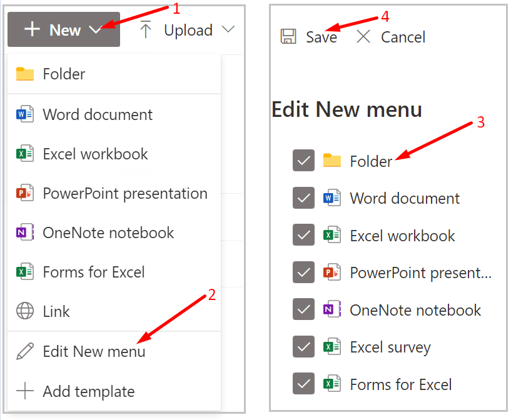Disable the Excel survey checkbox
This screenshot has width=516, height=420.
[x=303, y=347]
